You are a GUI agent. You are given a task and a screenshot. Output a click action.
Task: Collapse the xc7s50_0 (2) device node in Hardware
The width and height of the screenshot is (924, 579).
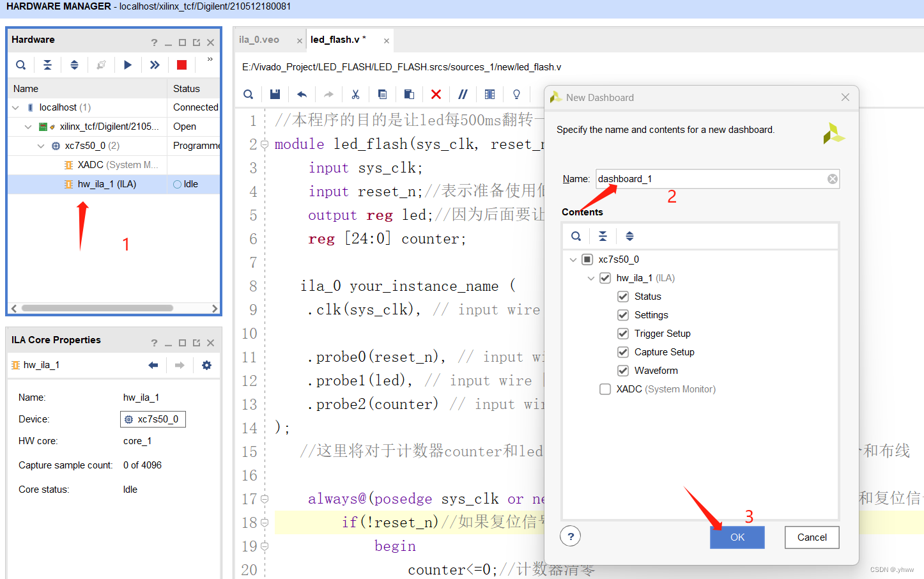[41, 146]
